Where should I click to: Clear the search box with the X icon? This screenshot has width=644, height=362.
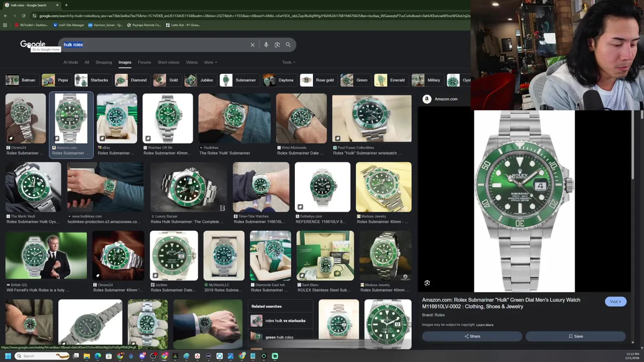[253, 45]
